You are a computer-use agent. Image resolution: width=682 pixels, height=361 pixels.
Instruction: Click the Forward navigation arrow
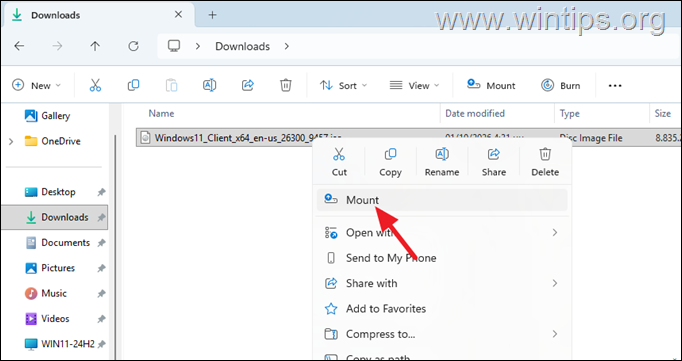[x=57, y=46]
